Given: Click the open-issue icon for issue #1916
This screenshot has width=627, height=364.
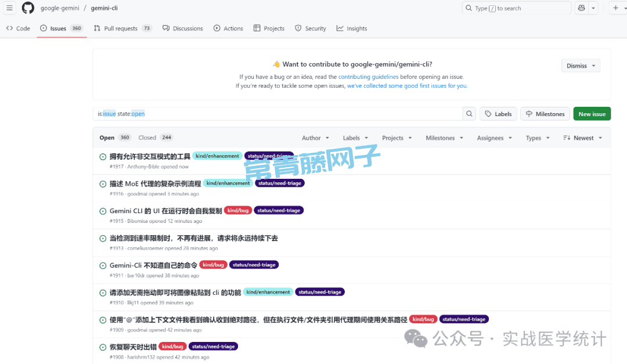Looking at the screenshot, I should pyautogui.click(x=103, y=184).
